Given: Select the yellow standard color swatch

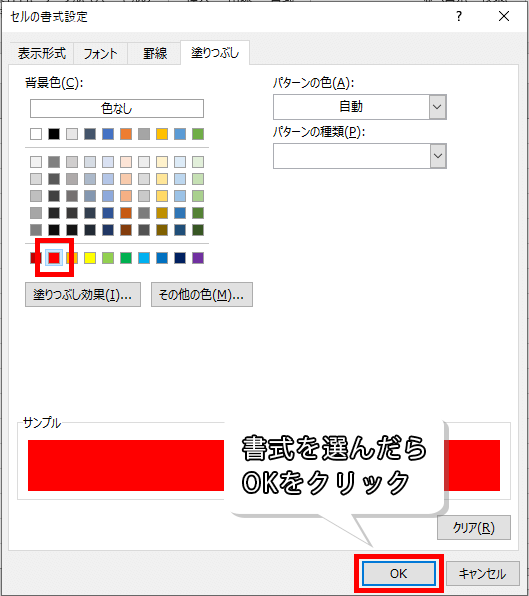Looking at the screenshot, I should (x=90, y=258).
